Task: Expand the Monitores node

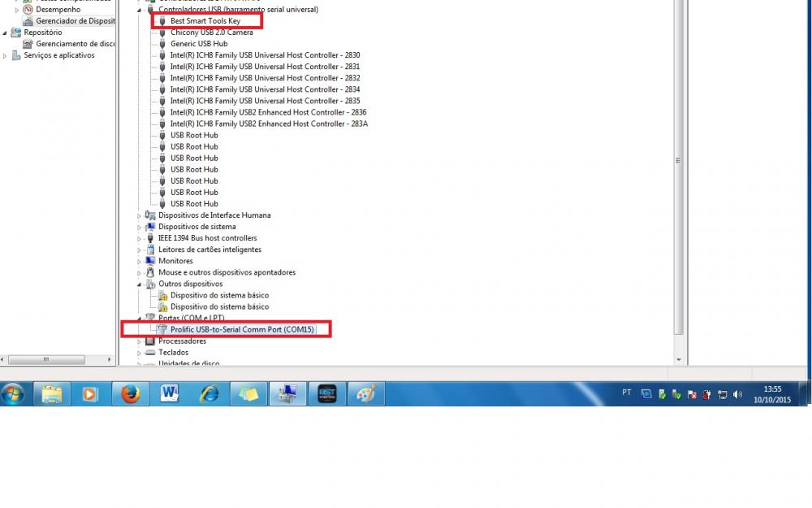Action: coord(139,261)
